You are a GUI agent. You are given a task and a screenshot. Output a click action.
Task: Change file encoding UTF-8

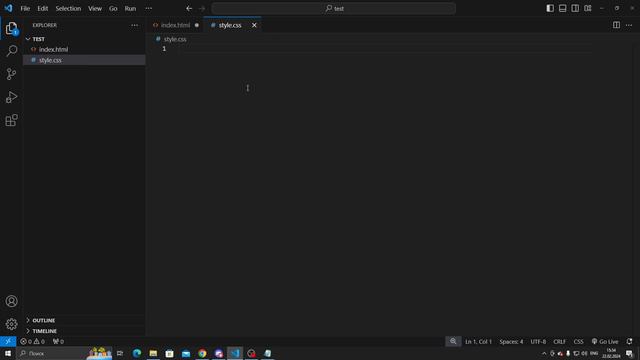click(x=538, y=341)
